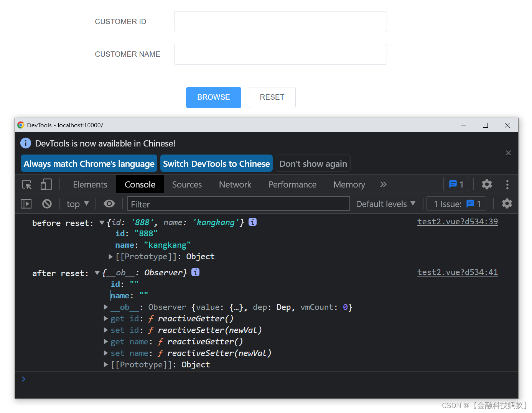Screen dimensions: 532x413
Task: Show the console sidebar
Action: point(26,204)
